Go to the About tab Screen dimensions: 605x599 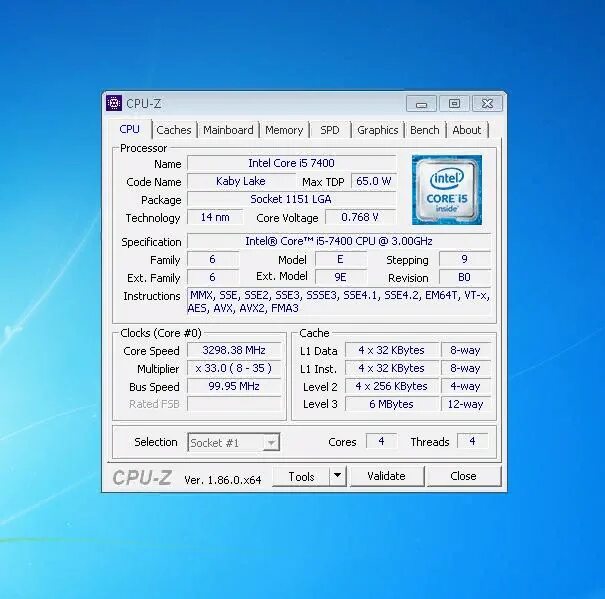click(x=466, y=130)
